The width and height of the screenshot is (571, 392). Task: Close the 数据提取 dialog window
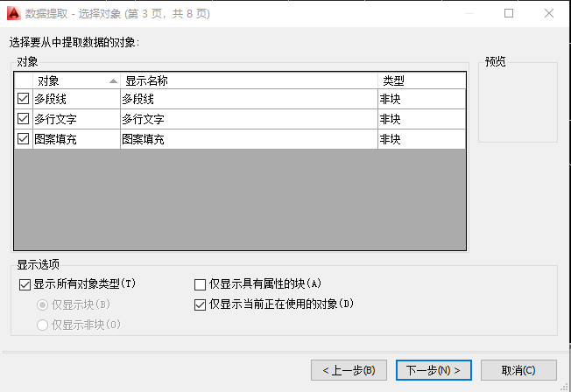click(x=549, y=13)
